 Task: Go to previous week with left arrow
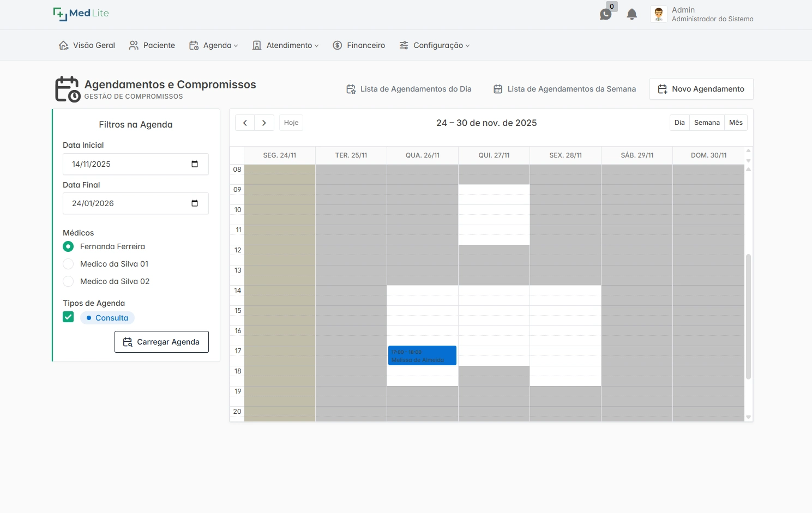[245, 123]
